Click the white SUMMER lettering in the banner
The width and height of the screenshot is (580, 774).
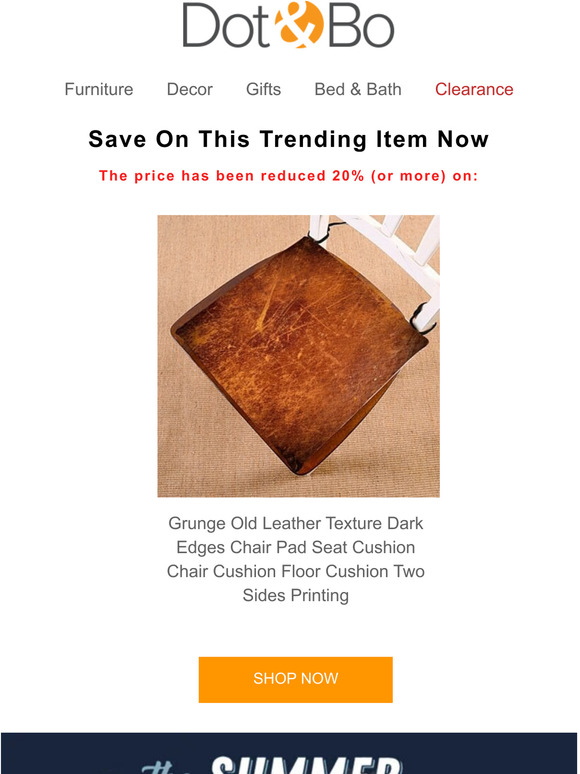pos(306,764)
